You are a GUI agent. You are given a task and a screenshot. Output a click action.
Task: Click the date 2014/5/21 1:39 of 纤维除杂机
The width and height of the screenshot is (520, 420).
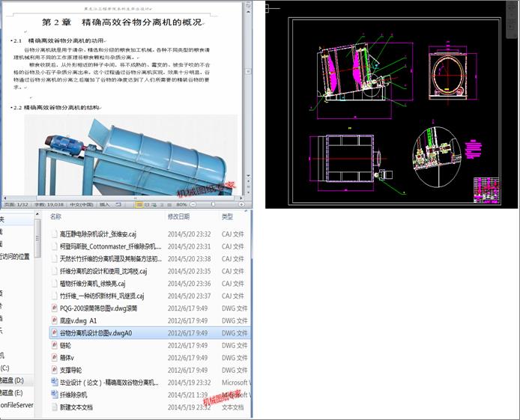tap(187, 395)
